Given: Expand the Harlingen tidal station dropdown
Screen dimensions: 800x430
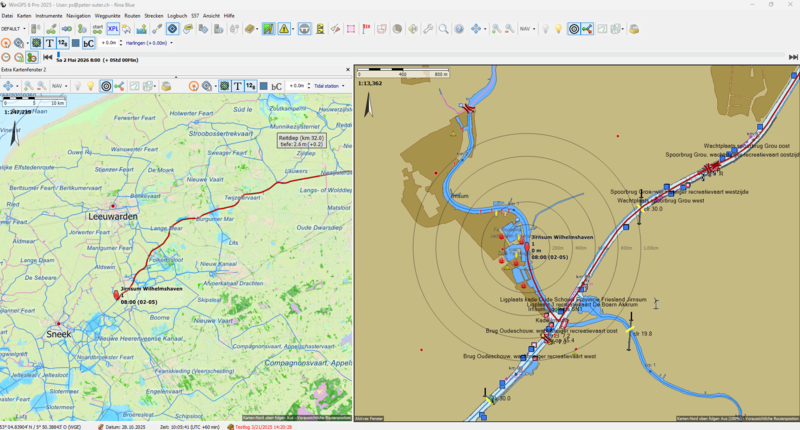Looking at the screenshot, I should pos(148,43).
